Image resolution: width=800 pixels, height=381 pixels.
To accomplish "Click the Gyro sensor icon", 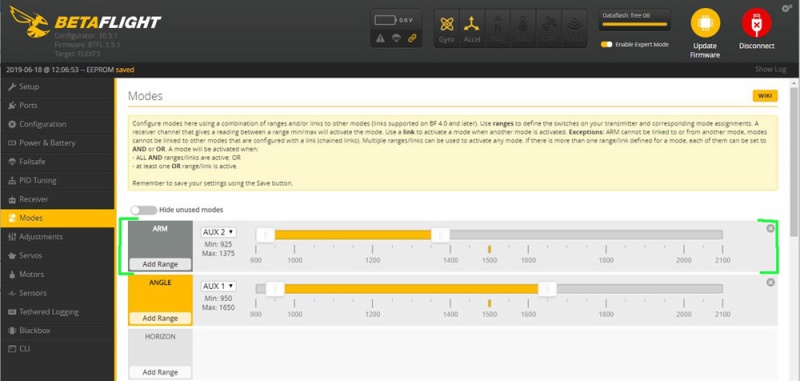I will 446,28.
